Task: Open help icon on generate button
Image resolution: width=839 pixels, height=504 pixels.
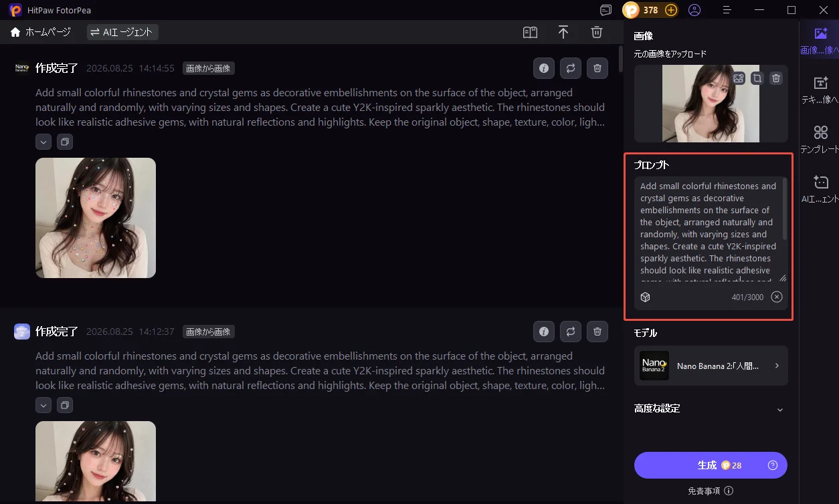Action: tap(773, 465)
